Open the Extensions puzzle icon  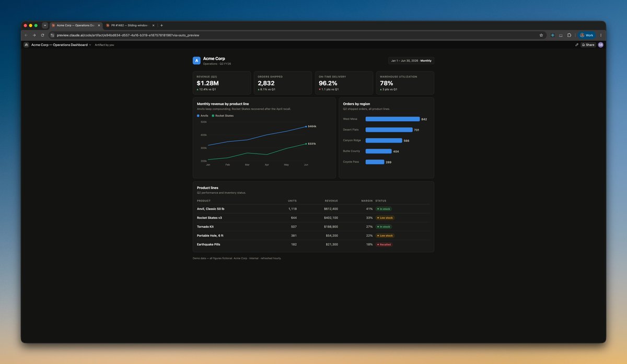tap(569, 35)
